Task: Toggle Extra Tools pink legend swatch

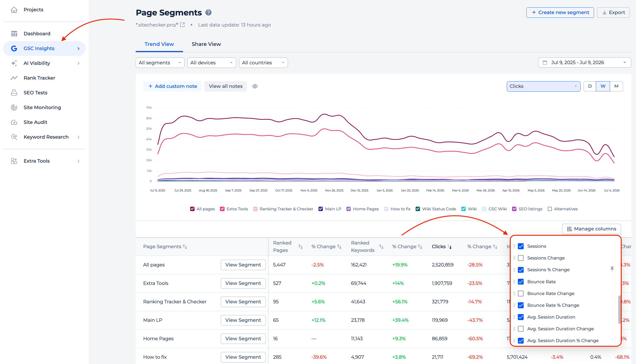Action: pos(222,209)
